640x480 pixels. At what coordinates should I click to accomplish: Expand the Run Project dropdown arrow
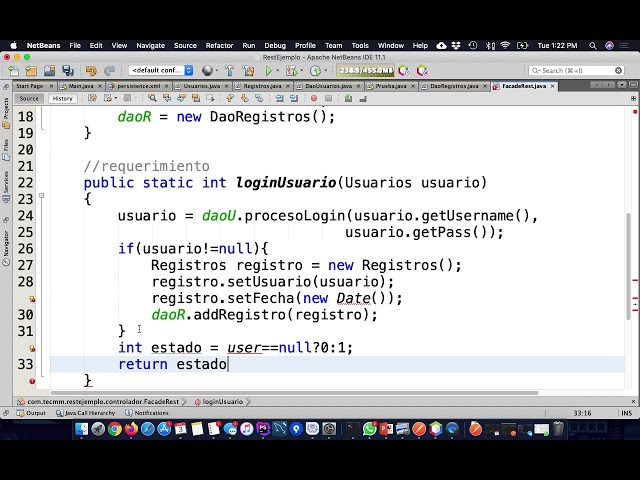click(x=278, y=71)
